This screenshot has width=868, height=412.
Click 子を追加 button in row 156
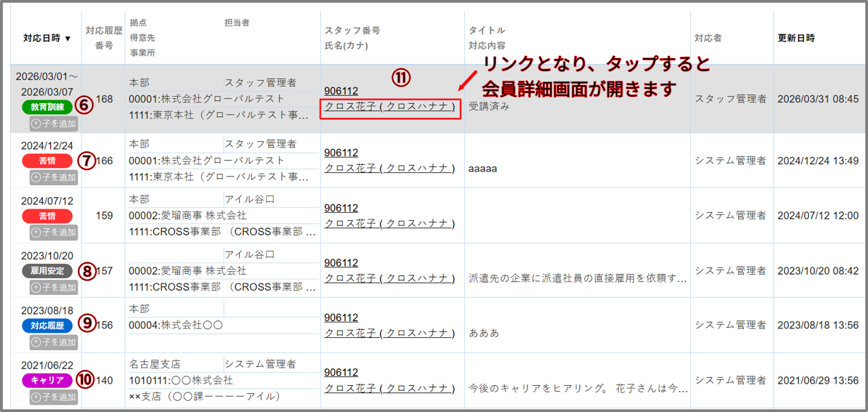[x=54, y=342]
